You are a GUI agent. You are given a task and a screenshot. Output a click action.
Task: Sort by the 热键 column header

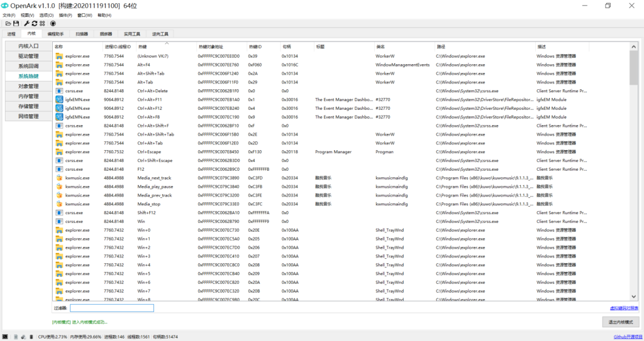coord(166,46)
